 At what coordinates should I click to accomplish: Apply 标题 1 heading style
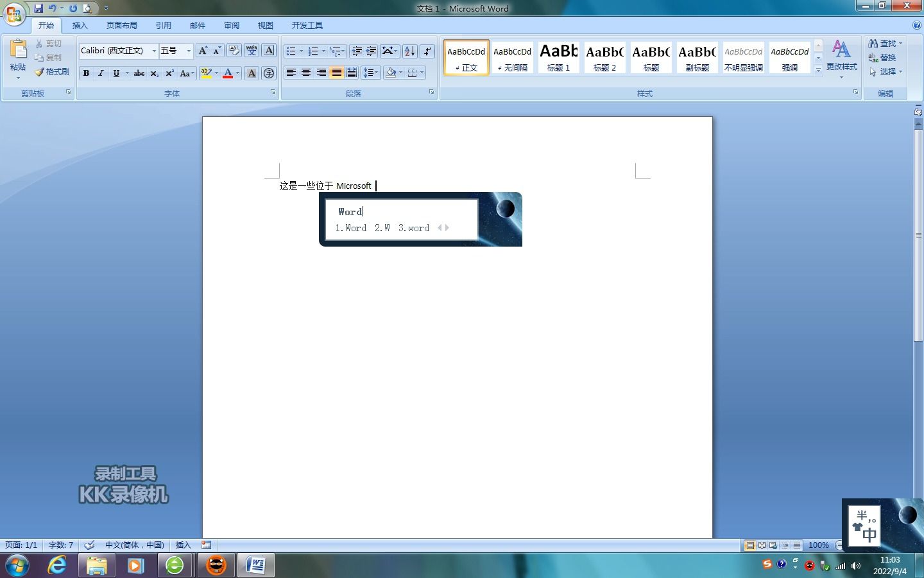pyautogui.click(x=558, y=57)
